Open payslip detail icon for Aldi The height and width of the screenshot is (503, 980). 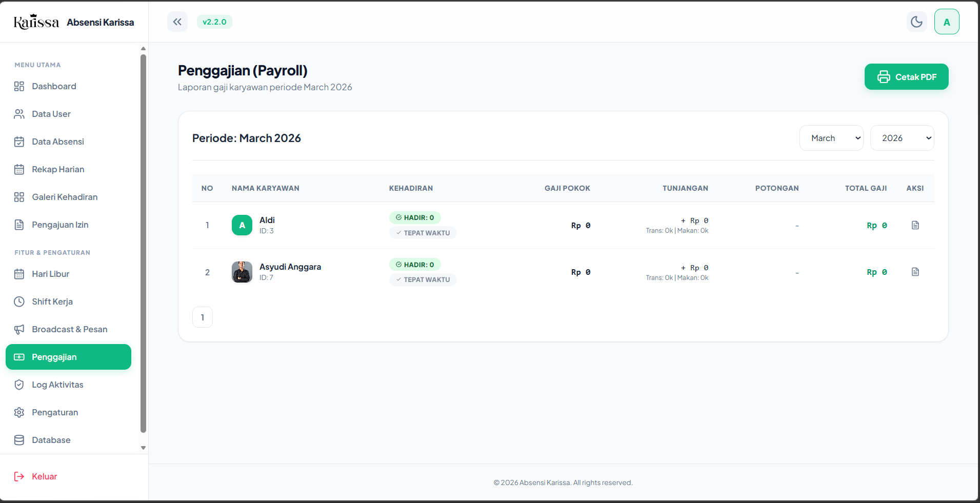915,225
